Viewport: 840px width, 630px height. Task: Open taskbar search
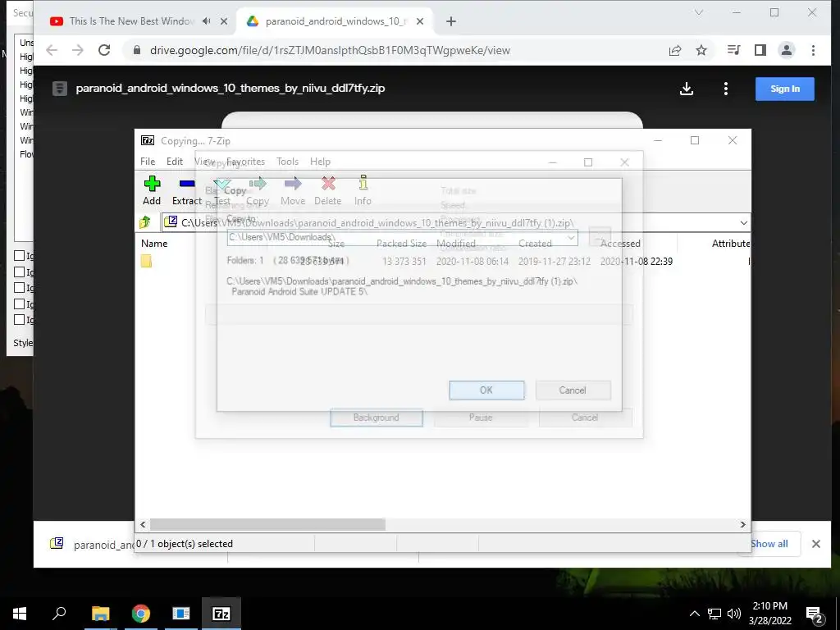point(59,614)
